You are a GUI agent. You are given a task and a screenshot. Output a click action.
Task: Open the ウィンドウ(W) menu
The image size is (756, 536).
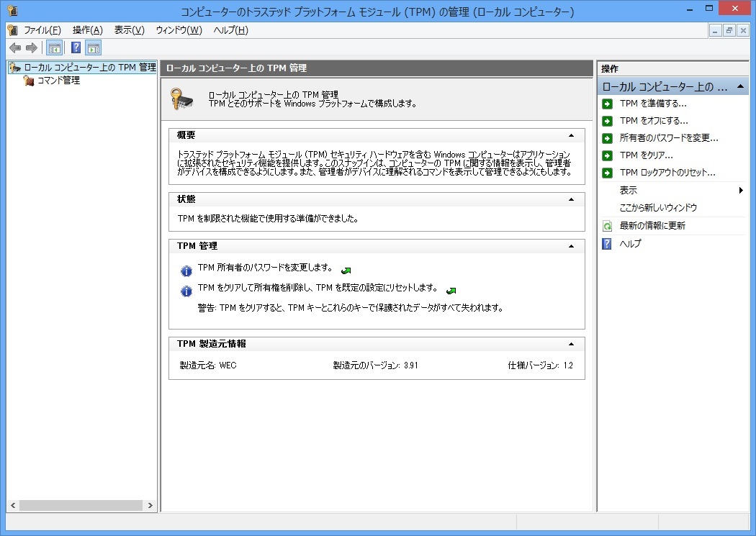pos(179,30)
